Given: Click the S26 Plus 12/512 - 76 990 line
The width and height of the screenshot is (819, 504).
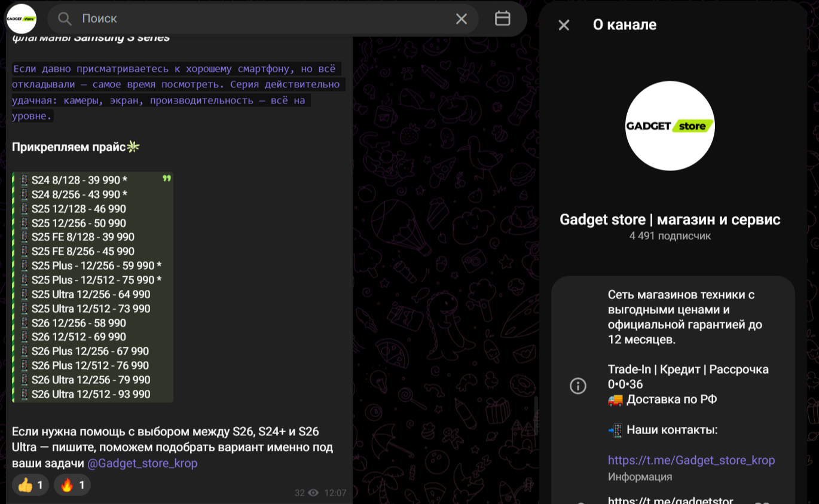Looking at the screenshot, I should tap(85, 365).
